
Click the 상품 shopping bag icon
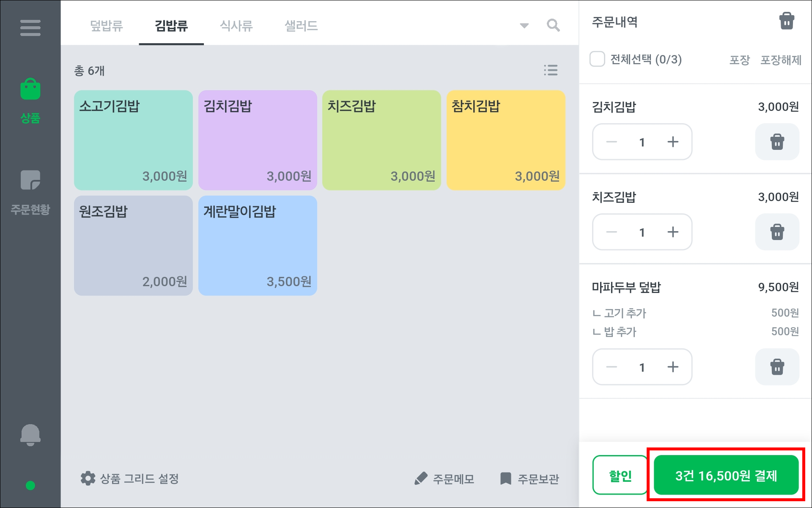[x=30, y=90]
